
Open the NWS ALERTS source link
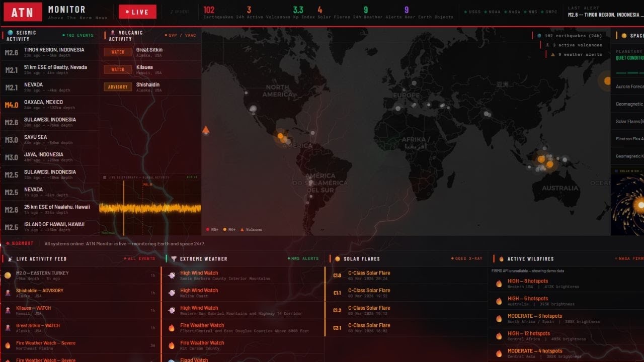tap(303, 259)
